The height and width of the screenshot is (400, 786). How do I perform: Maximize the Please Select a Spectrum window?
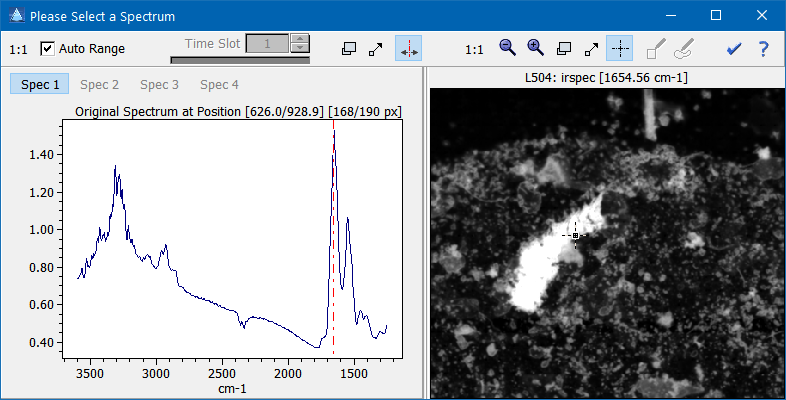716,16
